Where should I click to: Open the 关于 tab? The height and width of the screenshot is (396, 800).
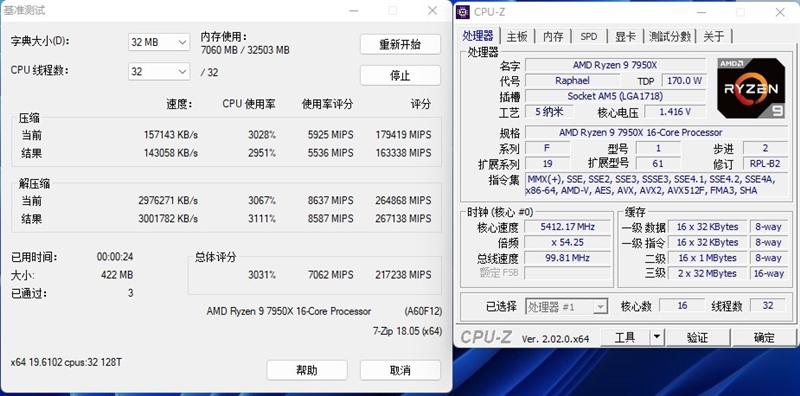(714, 36)
